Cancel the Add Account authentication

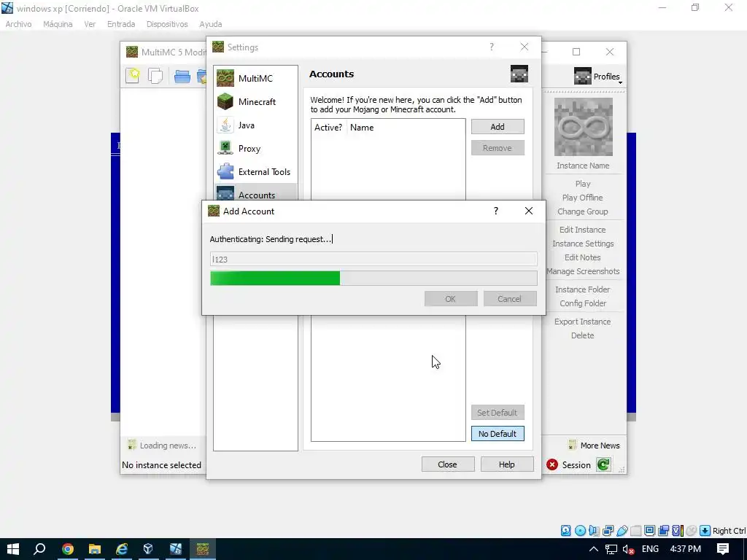coord(510,298)
